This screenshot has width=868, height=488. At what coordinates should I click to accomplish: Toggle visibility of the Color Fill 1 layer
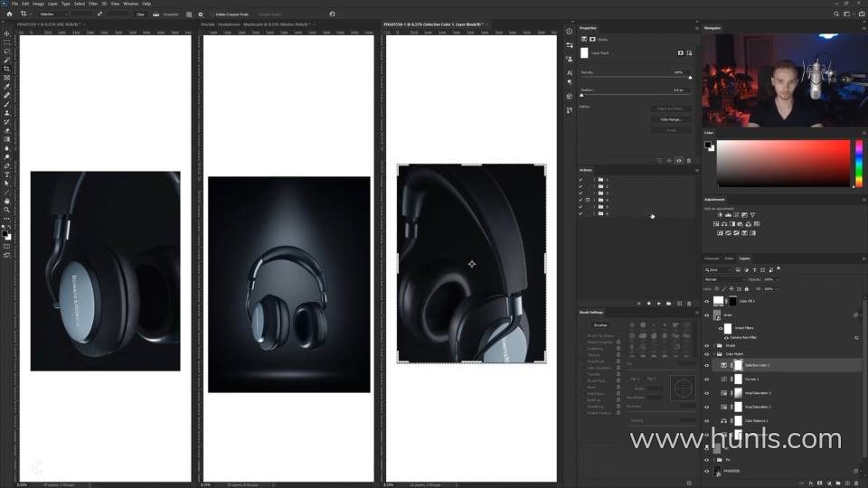pyautogui.click(x=706, y=302)
